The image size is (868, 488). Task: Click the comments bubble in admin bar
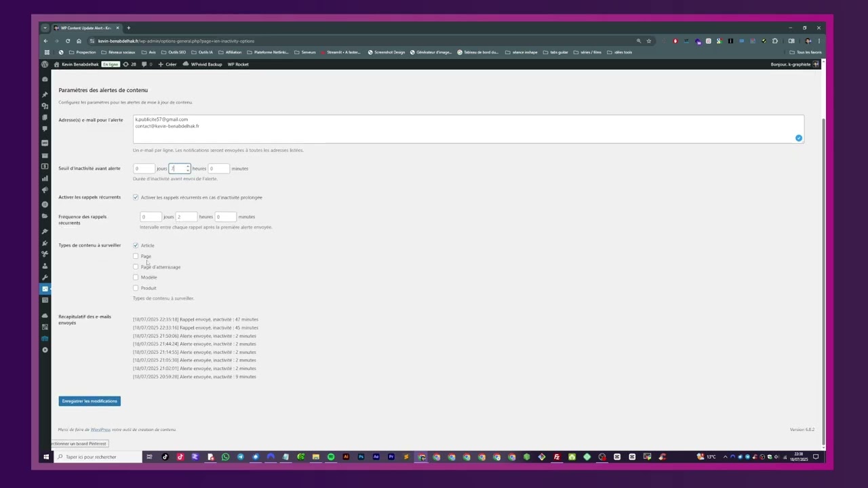146,64
